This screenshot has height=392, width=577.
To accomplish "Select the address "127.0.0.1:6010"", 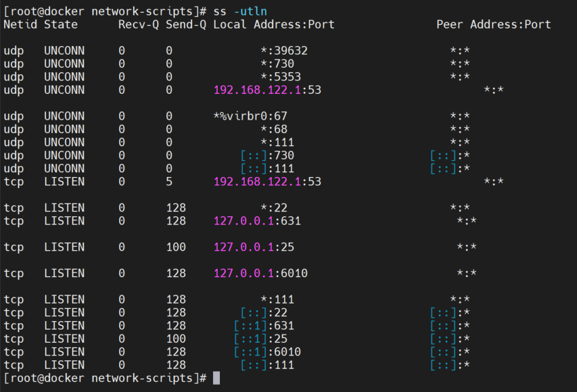I will [260, 273].
